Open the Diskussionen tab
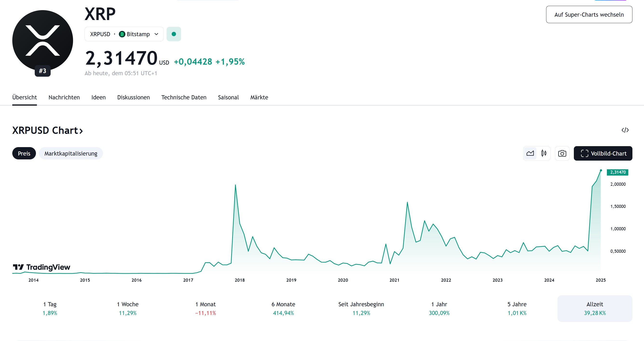This screenshot has height=341, width=644. (134, 97)
